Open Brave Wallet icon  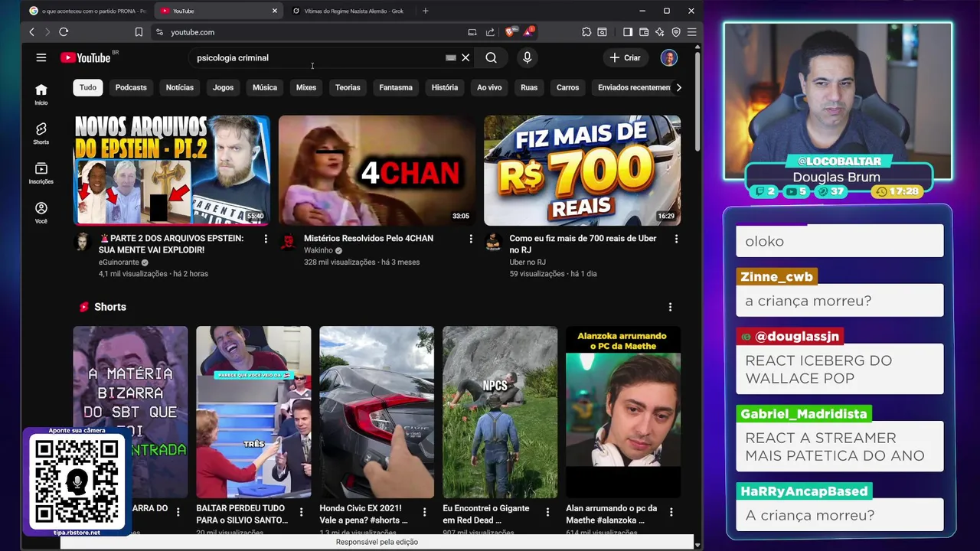(x=644, y=32)
